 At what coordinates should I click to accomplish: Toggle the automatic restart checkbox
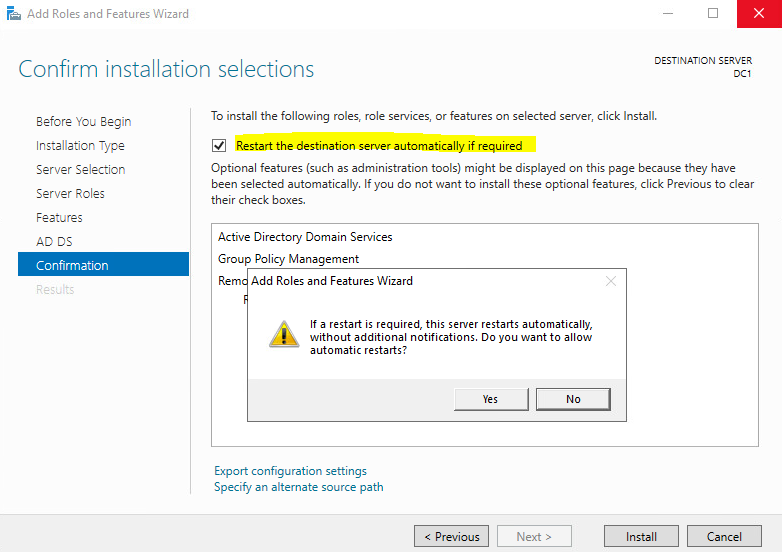219,145
